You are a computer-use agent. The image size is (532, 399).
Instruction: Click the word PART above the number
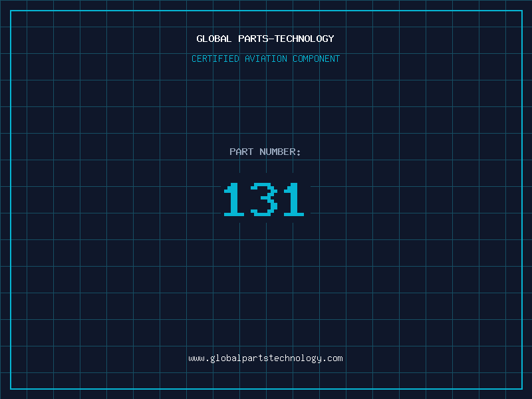tap(241, 152)
